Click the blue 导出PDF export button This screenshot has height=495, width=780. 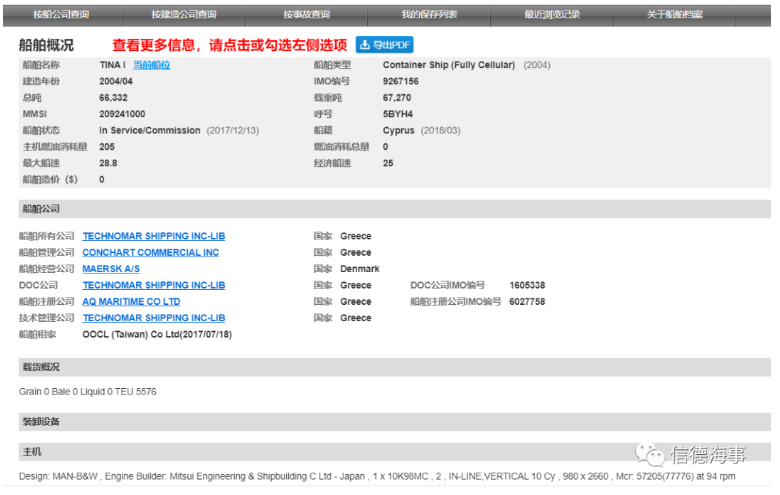tap(384, 45)
